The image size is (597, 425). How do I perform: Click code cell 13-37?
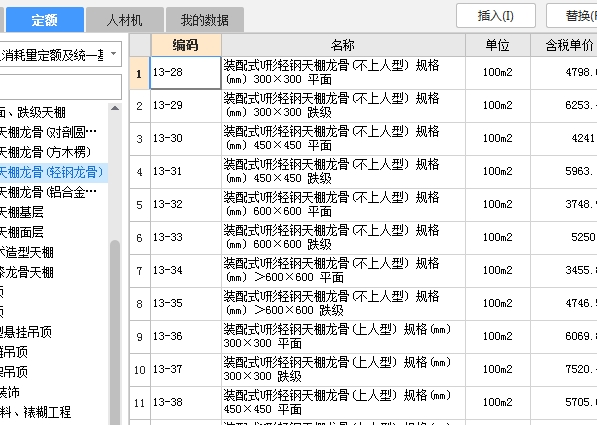(x=186, y=370)
